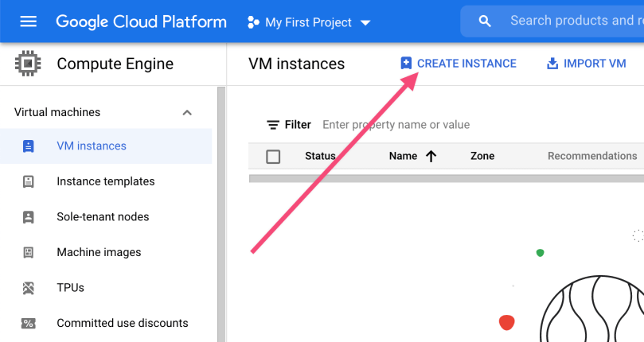The width and height of the screenshot is (644, 342).
Task: Click the project hexagon dots icon
Action: point(253,22)
